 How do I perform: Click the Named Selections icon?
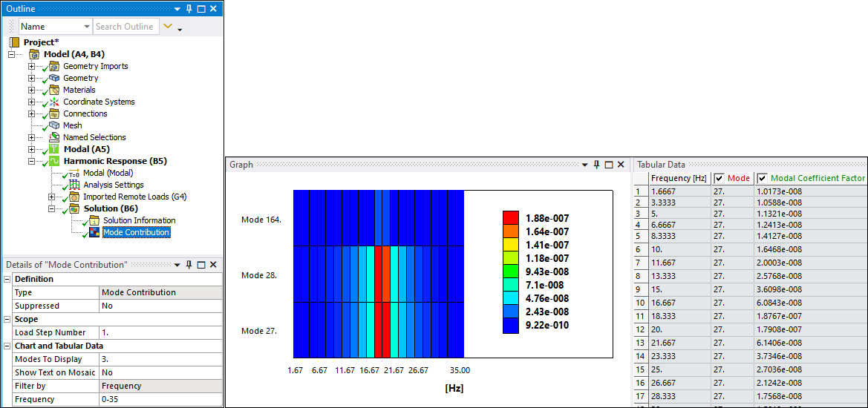(x=54, y=137)
